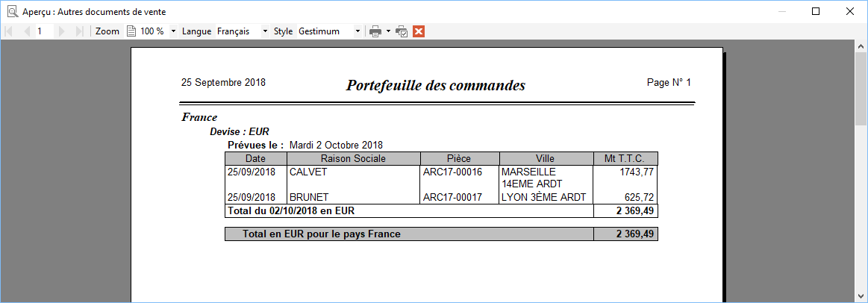The width and height of the screenshot is (868, 303).
Task: Print the report with printer icon
Action: point(376,31)
